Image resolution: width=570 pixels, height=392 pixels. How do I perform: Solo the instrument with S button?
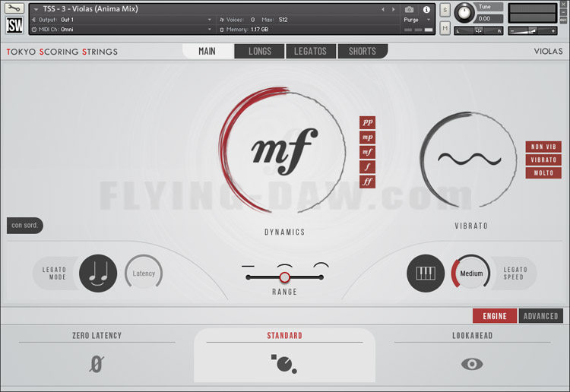[445, 11]
